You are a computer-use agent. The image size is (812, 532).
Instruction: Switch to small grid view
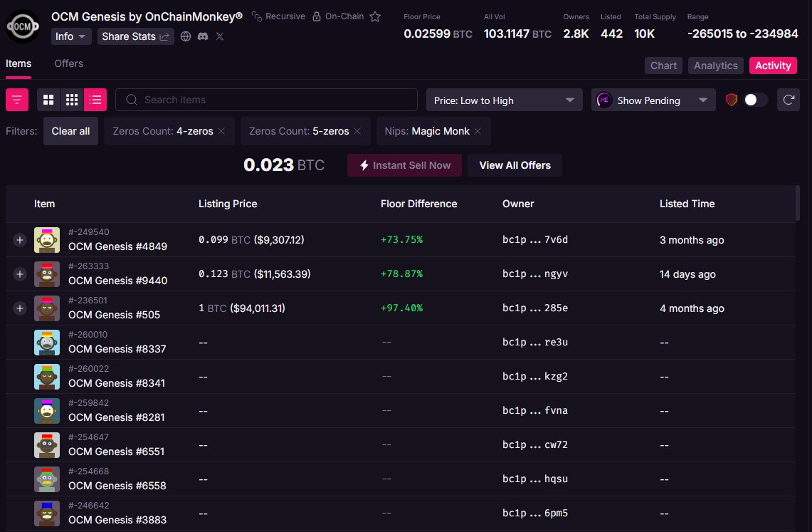click(x=72, y=100)
